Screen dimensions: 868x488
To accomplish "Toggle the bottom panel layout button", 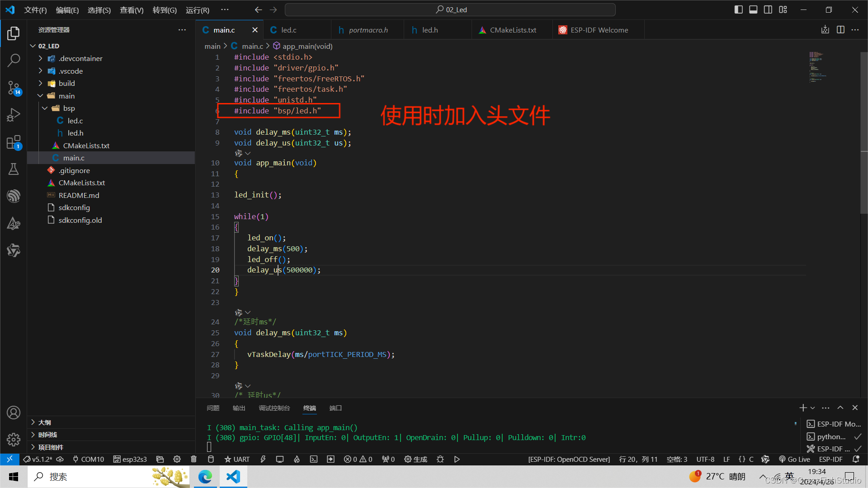I will (753, 9).
